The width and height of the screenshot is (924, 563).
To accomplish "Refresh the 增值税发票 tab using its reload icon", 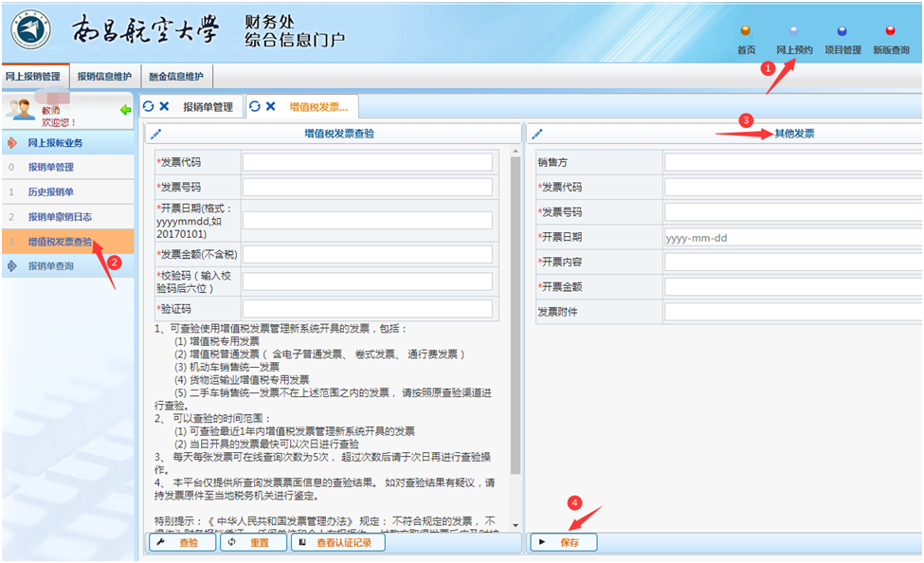I will pyautogui.click(x=254, y=107).
